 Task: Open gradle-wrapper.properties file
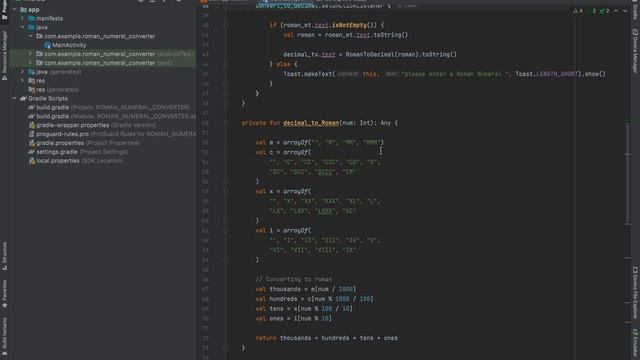click(92, 125)
